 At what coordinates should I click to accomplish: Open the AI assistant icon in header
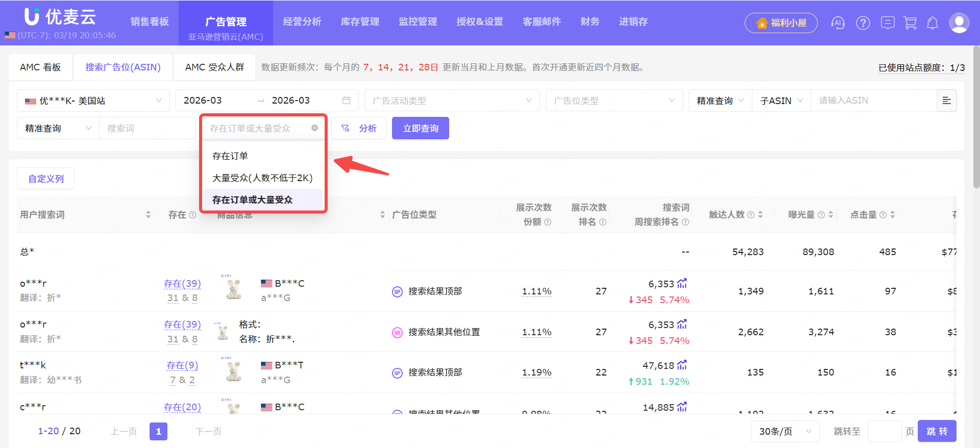(x=838, y=22)
